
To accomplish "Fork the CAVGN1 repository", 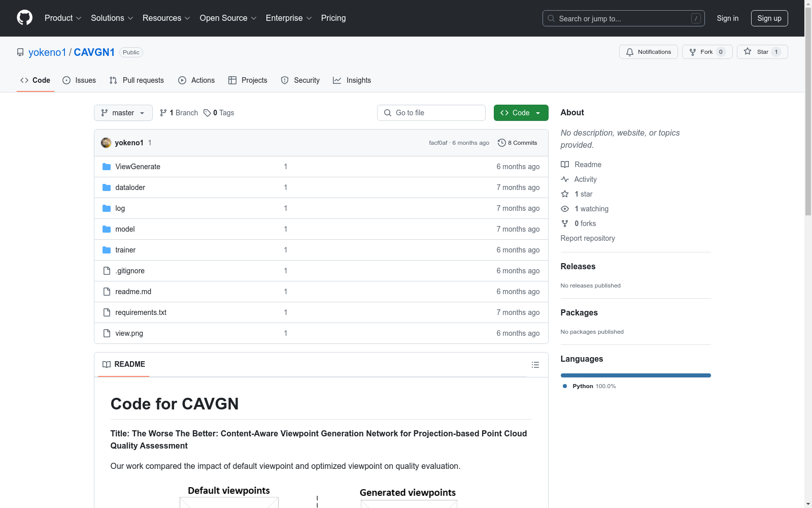I will [x=707, y=52].
